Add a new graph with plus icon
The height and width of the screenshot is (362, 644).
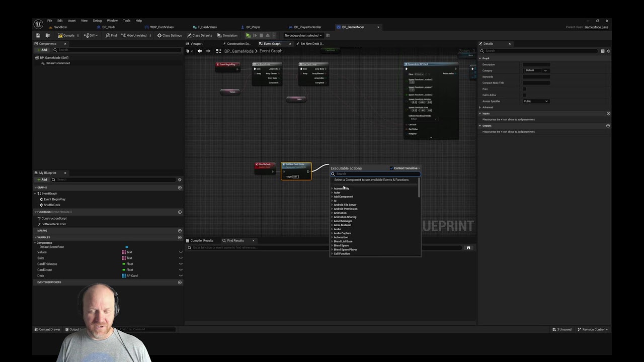180,188
